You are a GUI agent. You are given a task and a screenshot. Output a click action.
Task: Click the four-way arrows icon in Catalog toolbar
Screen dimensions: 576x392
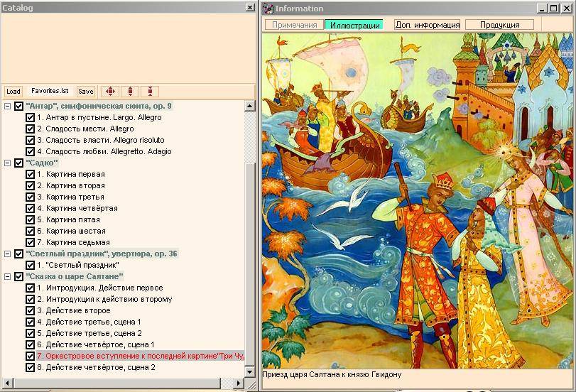[x=110, y=91]
